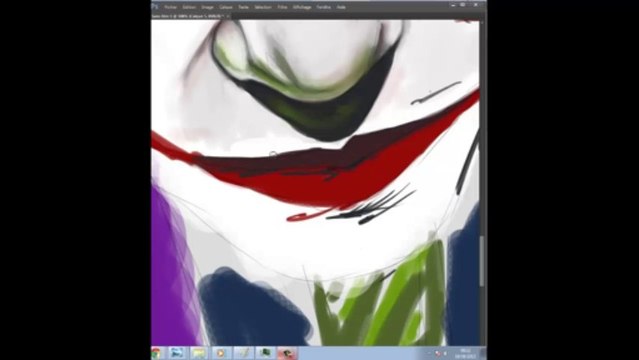Click the vertical canvas scrollbar thumb
This screenshot has height=360, width=639.
(x=482, y=261)
